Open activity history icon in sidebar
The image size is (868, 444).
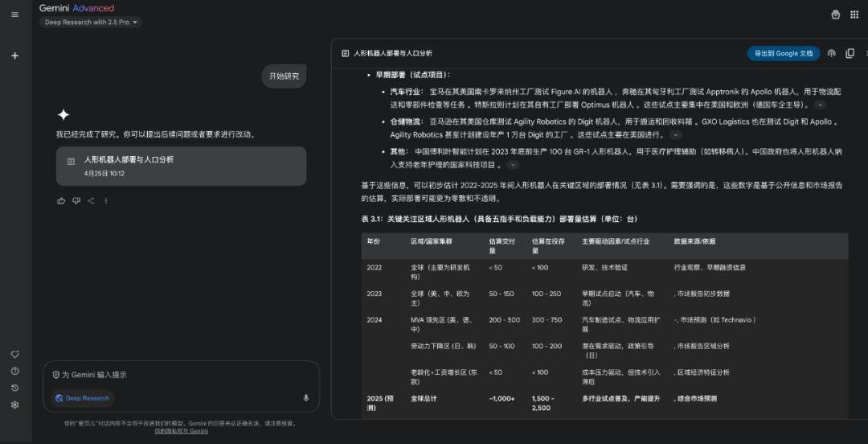pos(14,388)
